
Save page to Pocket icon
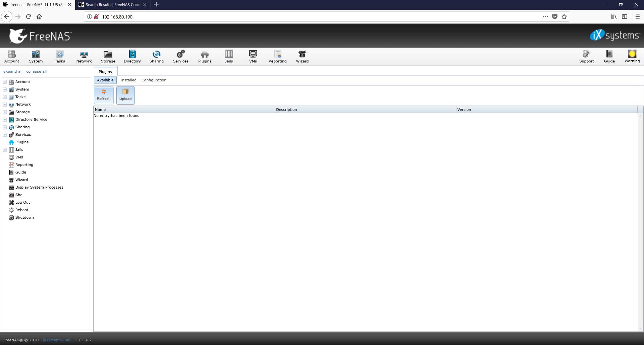point(555,17)
